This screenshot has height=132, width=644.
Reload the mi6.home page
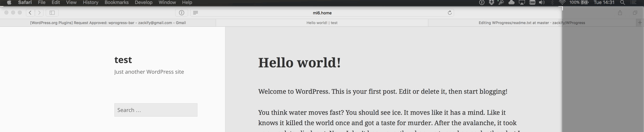pyautogui.click(x=450, y=13)
